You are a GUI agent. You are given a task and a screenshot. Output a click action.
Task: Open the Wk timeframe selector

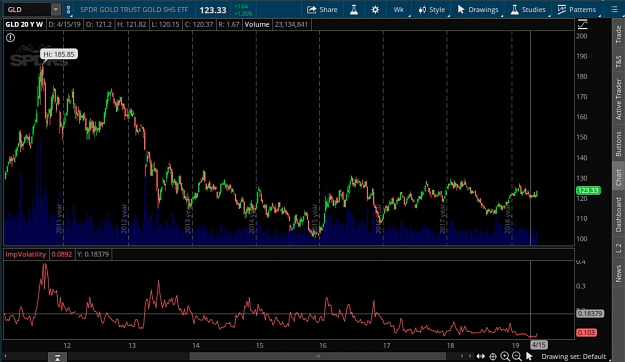pos(399,10)
